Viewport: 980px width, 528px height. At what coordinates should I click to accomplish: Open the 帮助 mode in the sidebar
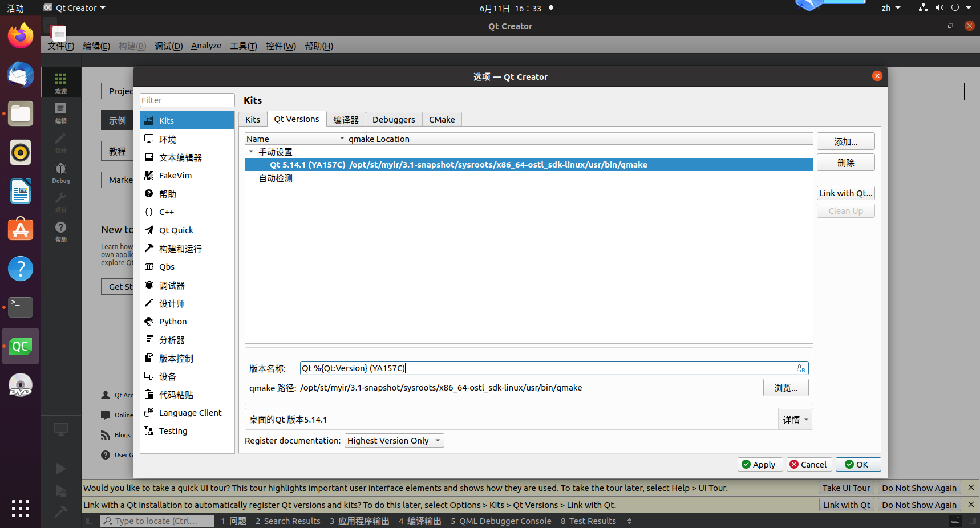(61, 232)
